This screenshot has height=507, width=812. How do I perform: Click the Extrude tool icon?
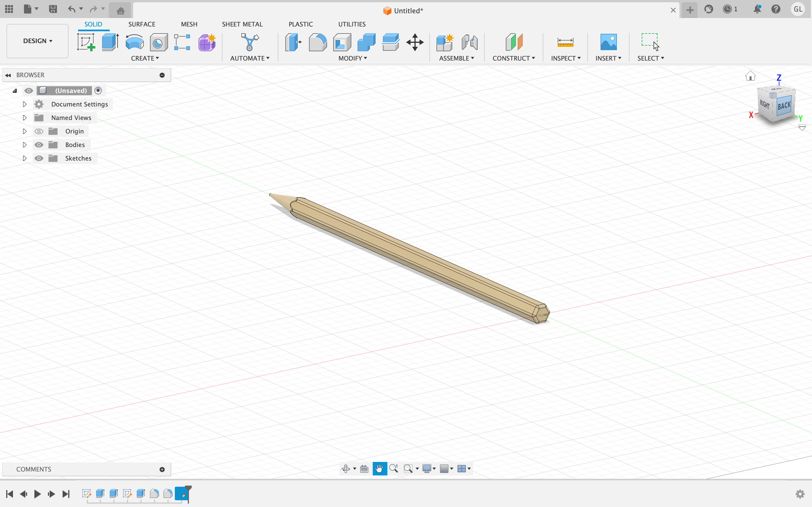[110, 42]
